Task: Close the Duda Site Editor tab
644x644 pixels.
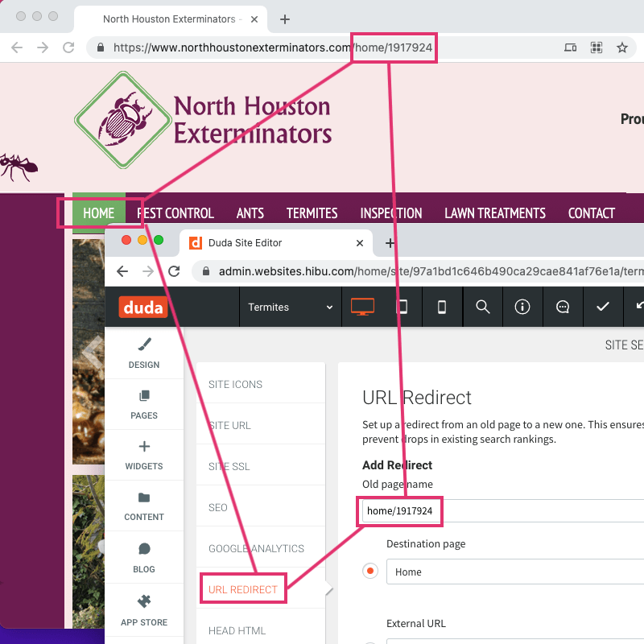Action: pyautogui.click(x=360, y=243)
